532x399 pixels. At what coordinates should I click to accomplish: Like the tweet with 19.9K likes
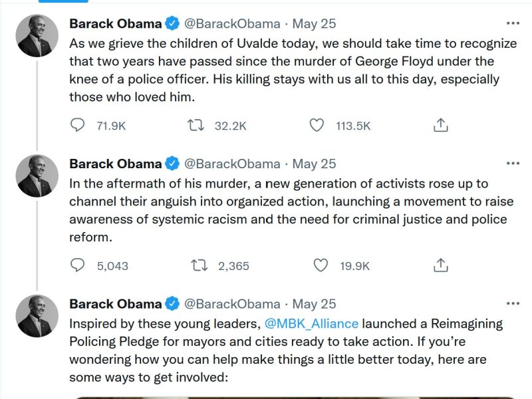tap(321, 265)
